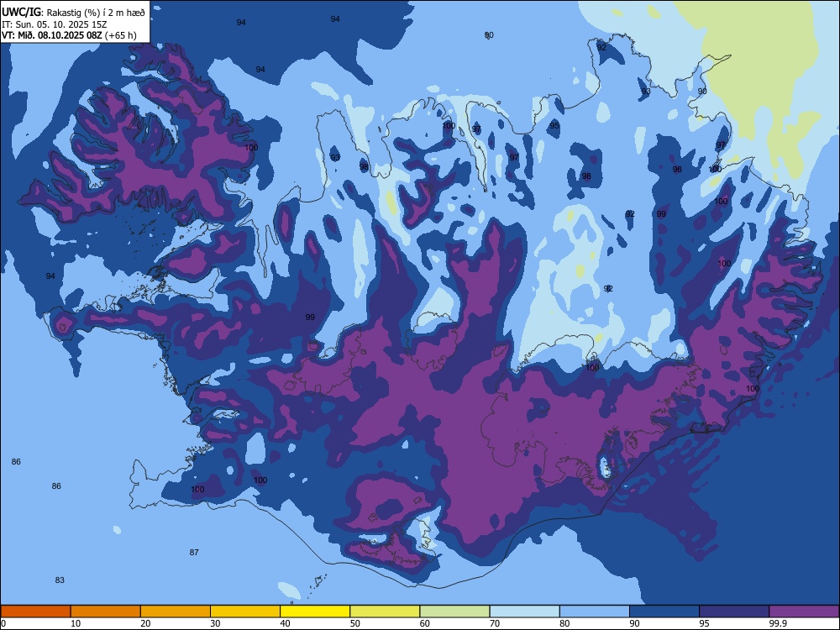Click the legend tick label '40'
This screenshot has width=840, height=630.
286,623
